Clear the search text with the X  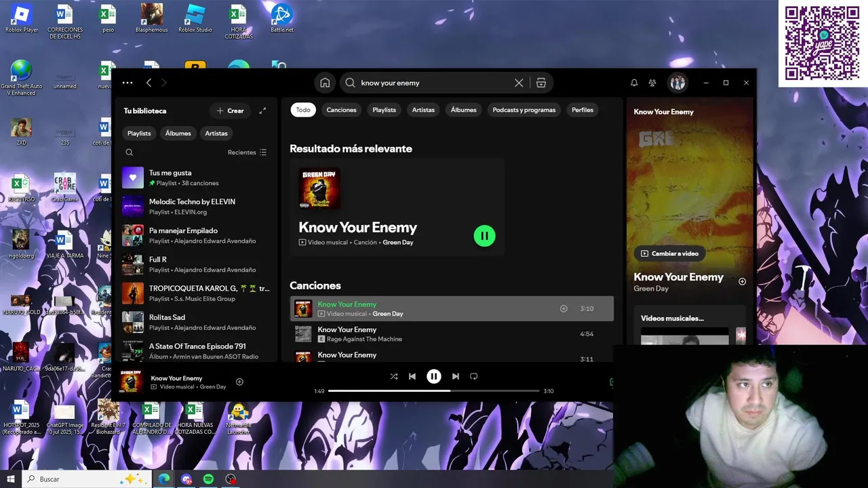point(519,83)
